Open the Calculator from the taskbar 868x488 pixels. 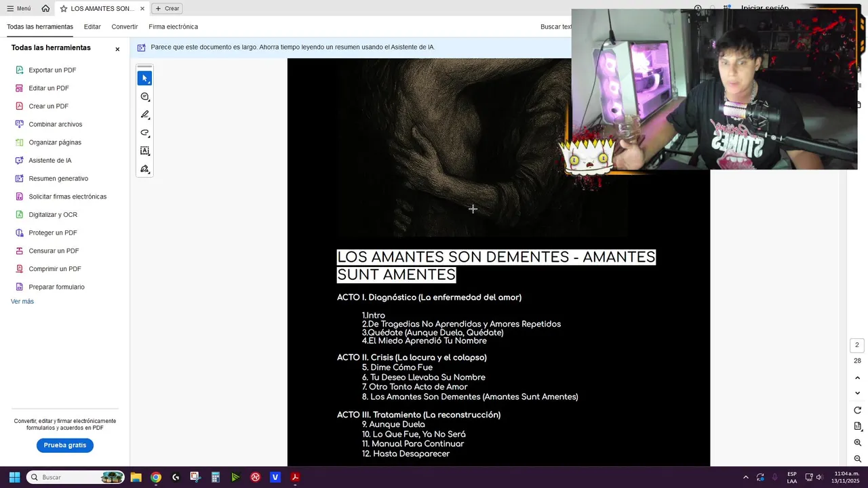(215, 477)
